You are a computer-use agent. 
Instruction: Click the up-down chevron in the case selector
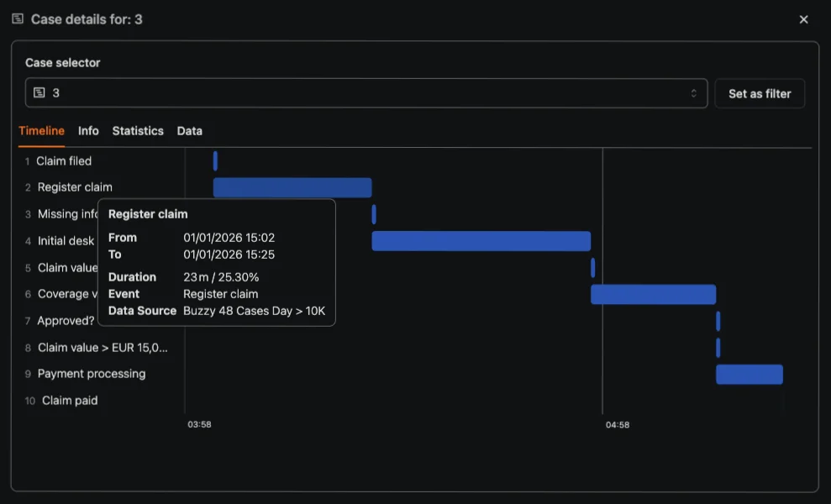pyautogui.click(x=693, y=93)
